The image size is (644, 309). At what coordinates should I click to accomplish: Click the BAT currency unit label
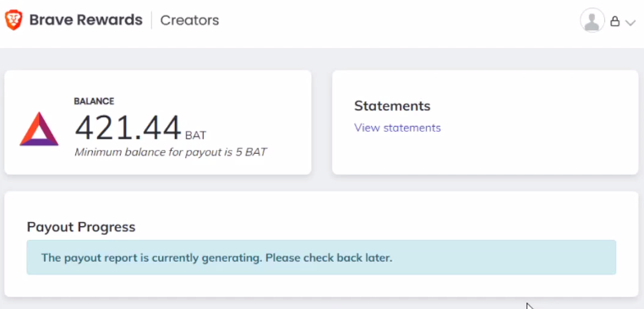tap(195, 135)
